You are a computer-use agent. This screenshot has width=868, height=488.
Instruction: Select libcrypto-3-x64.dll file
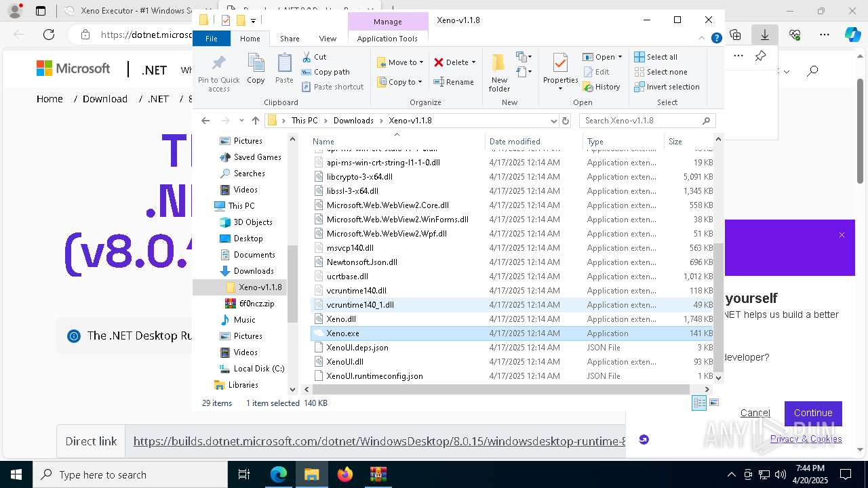(512, 177)
